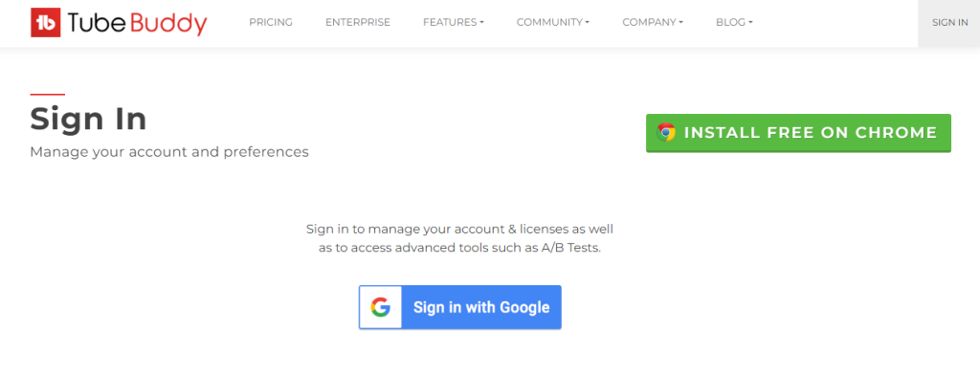Select the Sign In item in top navigation
980x375 pixels.
pos(949,23)
